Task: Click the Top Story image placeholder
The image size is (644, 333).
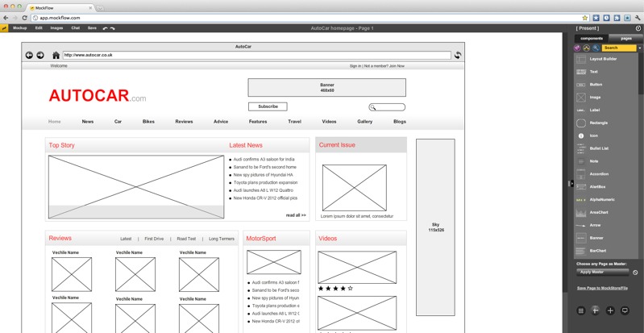Action: click(x=136, y=186)
